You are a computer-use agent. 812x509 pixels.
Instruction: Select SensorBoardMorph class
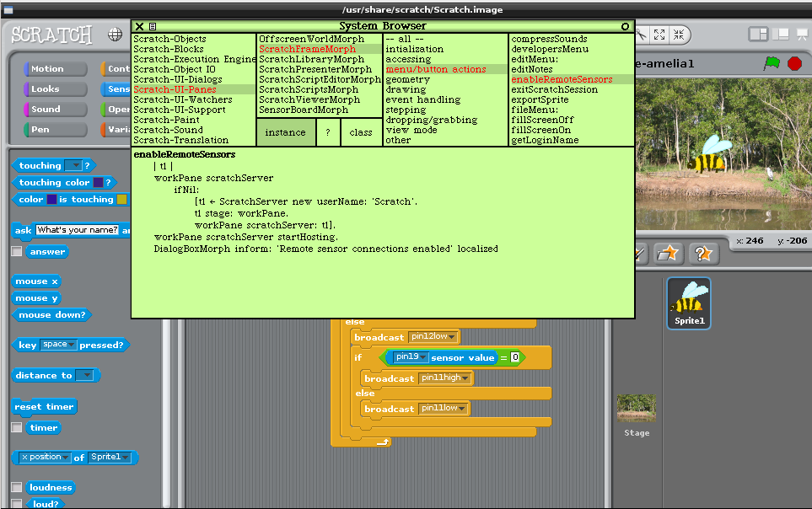tap(304, 110)
